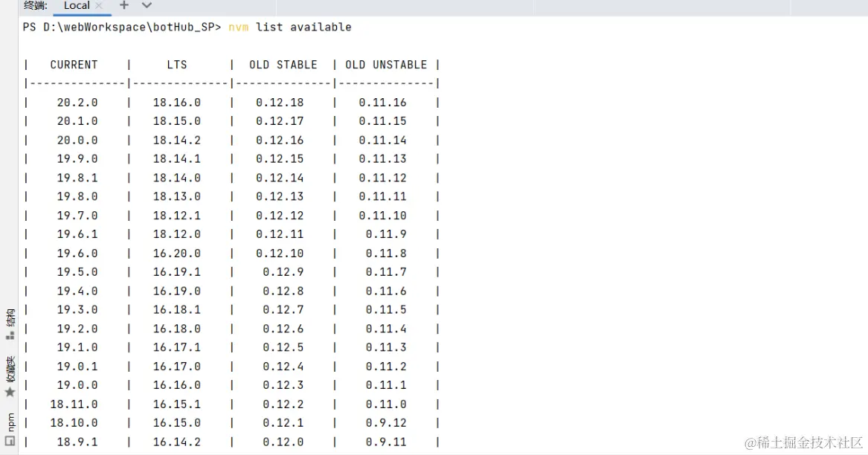Screen dimensions: 868x455
Task: Click the tool windows quick access icon
Action: [10, 441]
